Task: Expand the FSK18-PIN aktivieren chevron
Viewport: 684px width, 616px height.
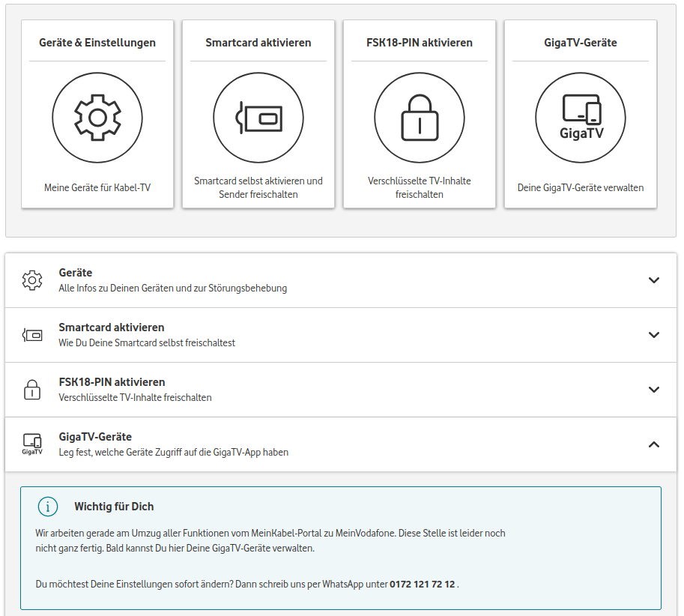Action: pyautogui.click(x=654, y=390)
